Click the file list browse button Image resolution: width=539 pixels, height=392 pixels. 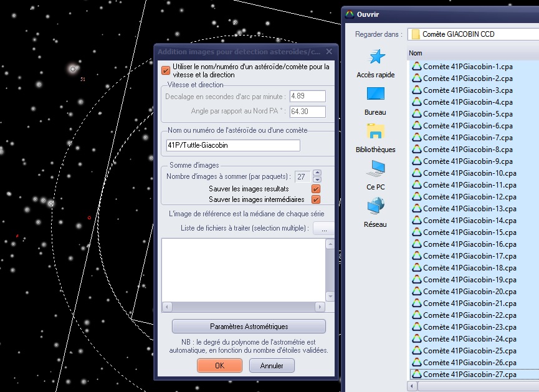click(x=323, y=229)
